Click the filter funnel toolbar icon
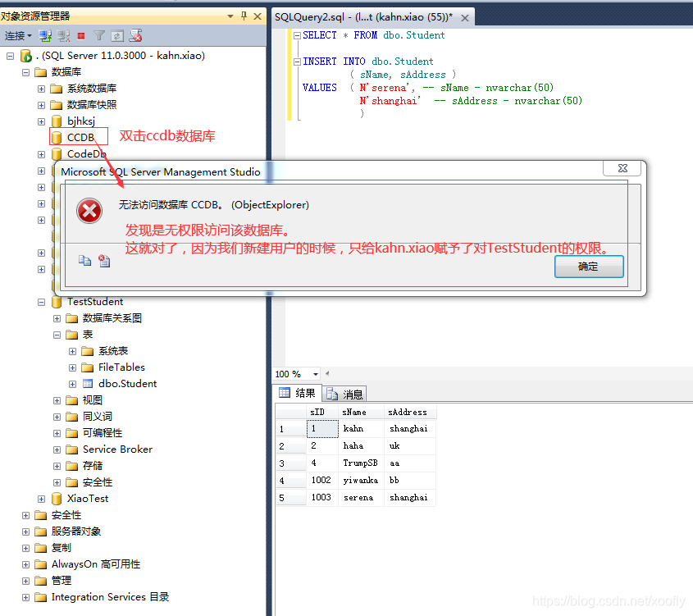Screen dimensions: 693x616 pyautogui.click(x=99, y=36)
